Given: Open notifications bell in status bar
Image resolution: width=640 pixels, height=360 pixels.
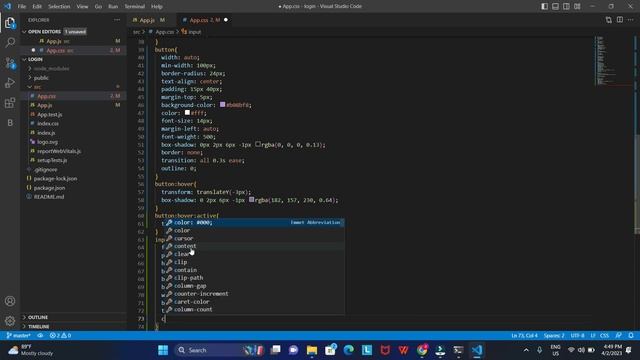Looking at the screenshot, I should click(631, 336).
